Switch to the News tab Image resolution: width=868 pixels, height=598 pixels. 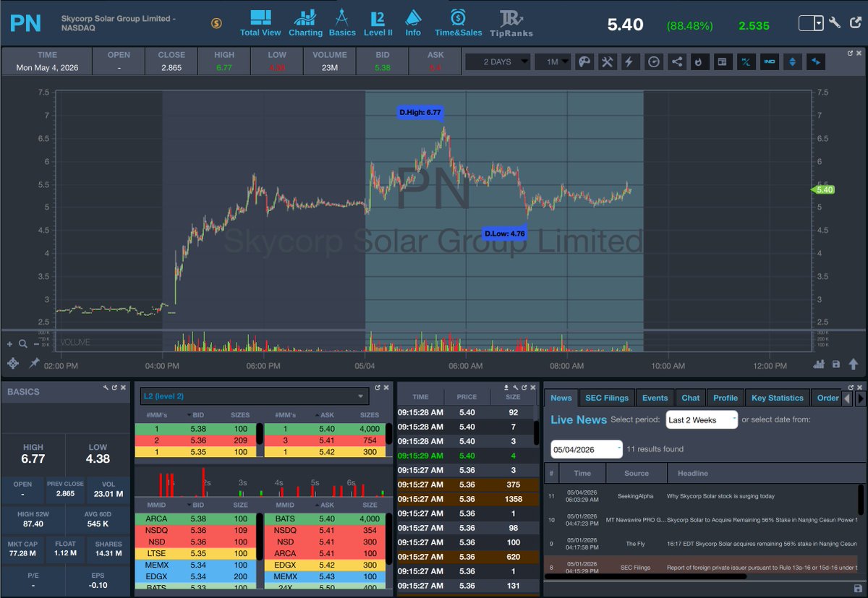[561, 398]
